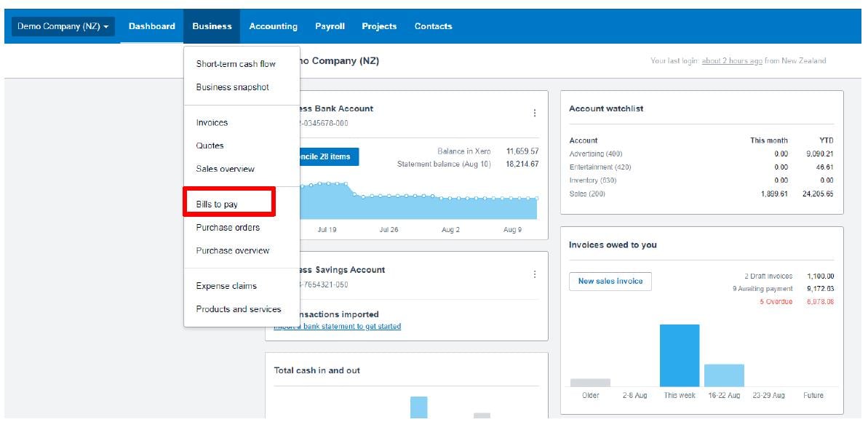Open Invoices from the Business menu
Screen dimensions: 868x430
click(x=212, y=123)
